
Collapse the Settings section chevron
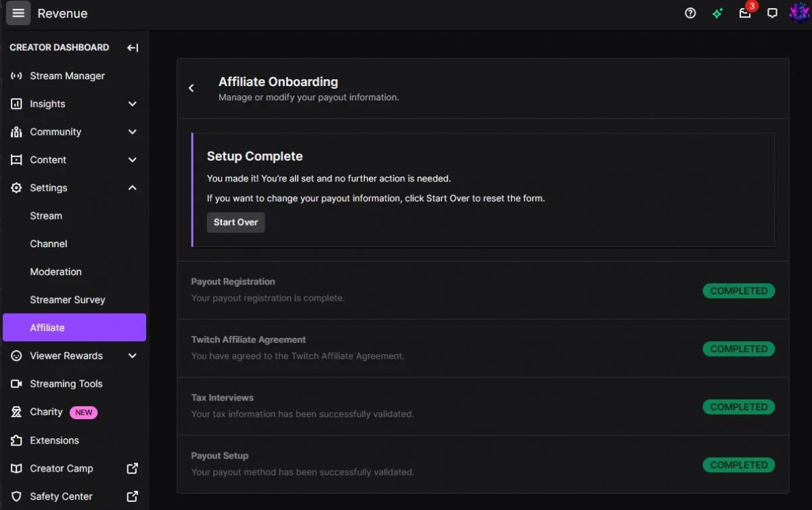(133, 188)
